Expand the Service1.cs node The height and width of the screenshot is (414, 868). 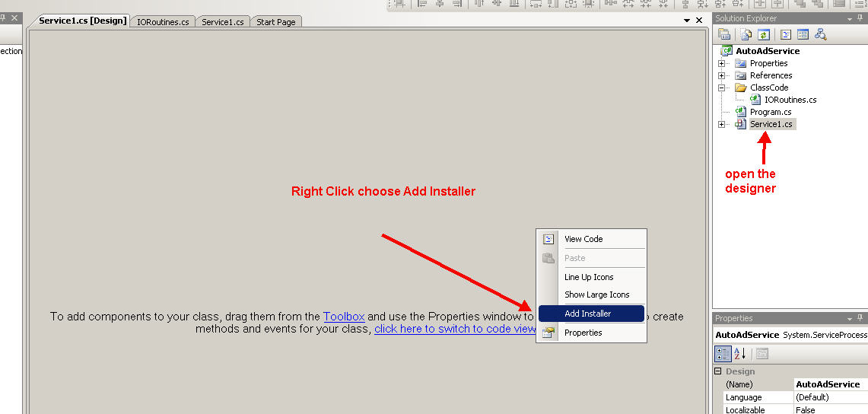point(721,124)
